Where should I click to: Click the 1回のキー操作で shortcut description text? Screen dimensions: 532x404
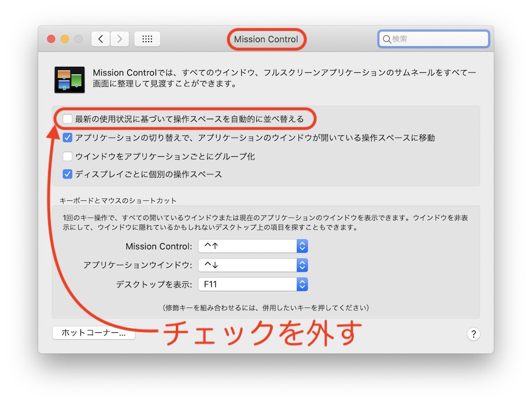[265, 222]
